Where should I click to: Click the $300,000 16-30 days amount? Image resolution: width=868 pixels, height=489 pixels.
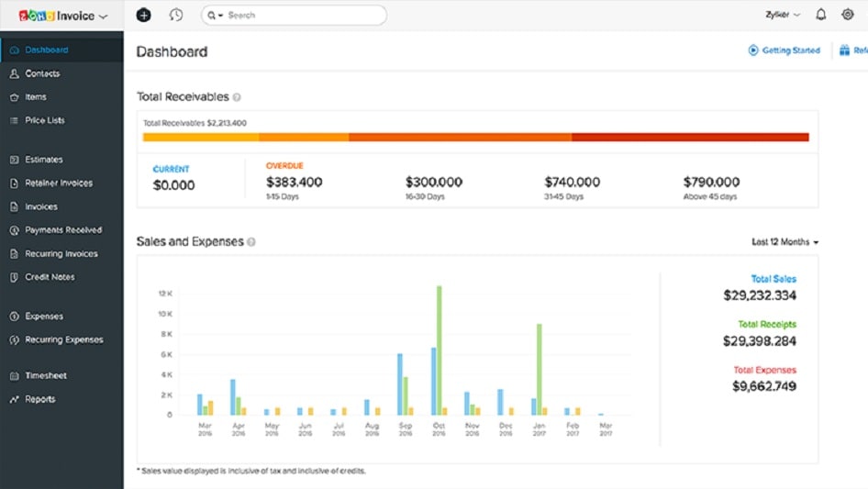[x=433, y=183]
